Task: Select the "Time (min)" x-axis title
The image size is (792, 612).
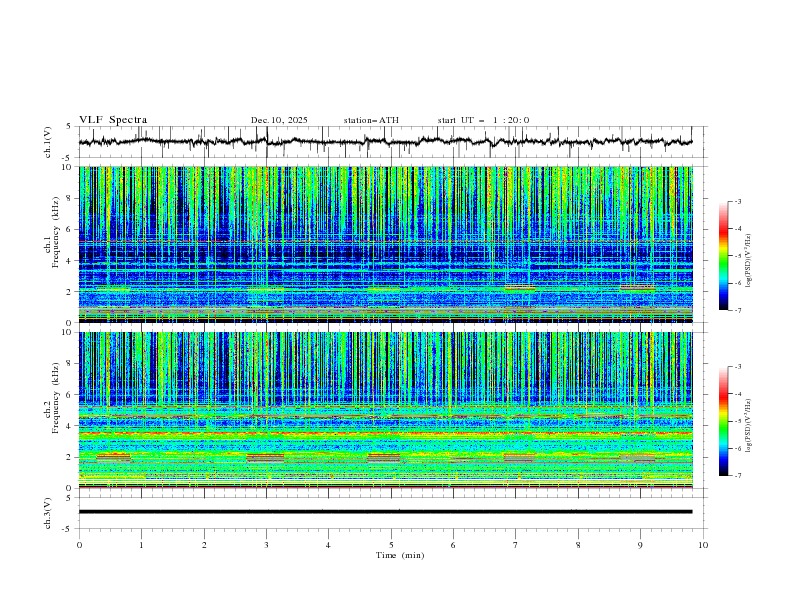Action: click(400, 555)
